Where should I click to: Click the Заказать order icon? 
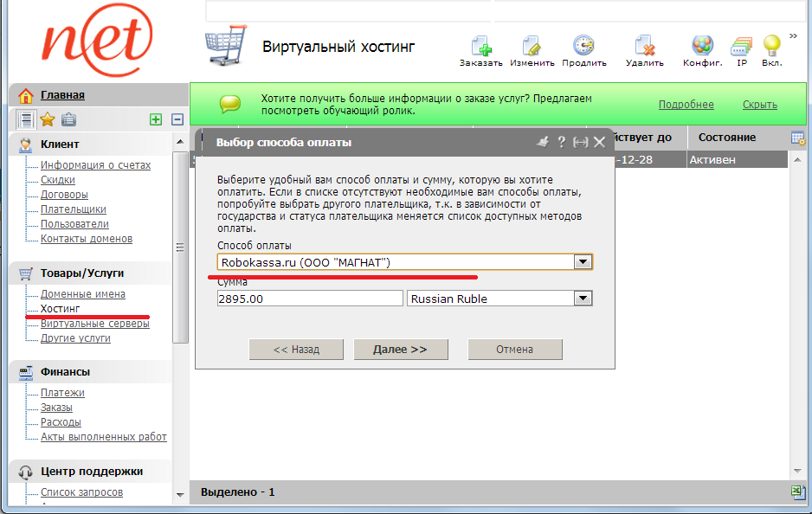point(480,47)
